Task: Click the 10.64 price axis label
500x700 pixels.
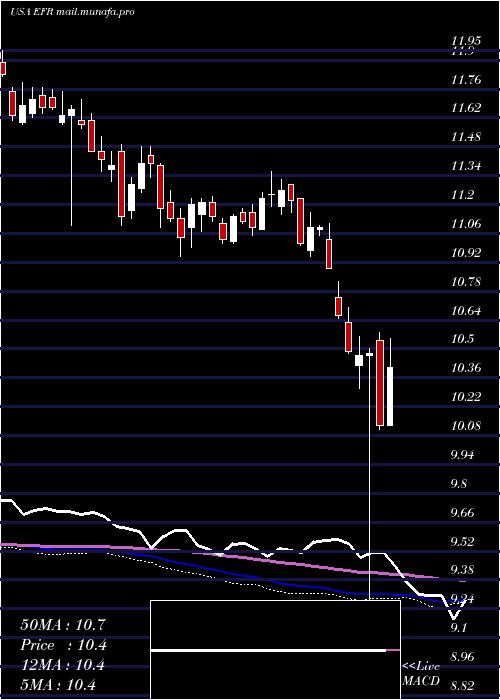Action: coord(466,310)
